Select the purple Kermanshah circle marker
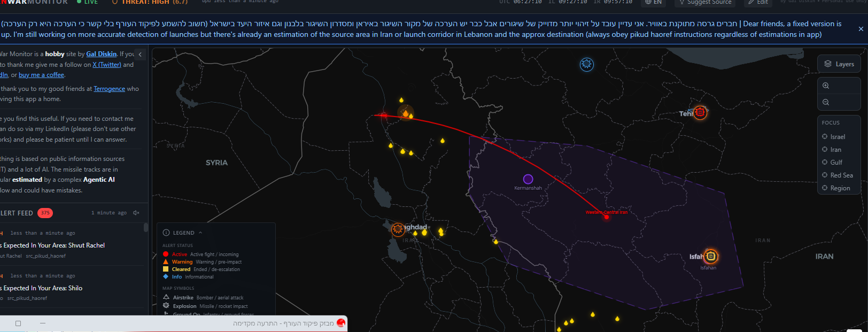 click(x=528, y=179)
